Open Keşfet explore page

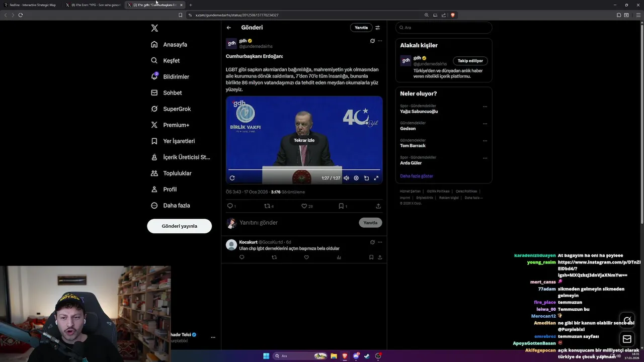[x=165, y=60]
